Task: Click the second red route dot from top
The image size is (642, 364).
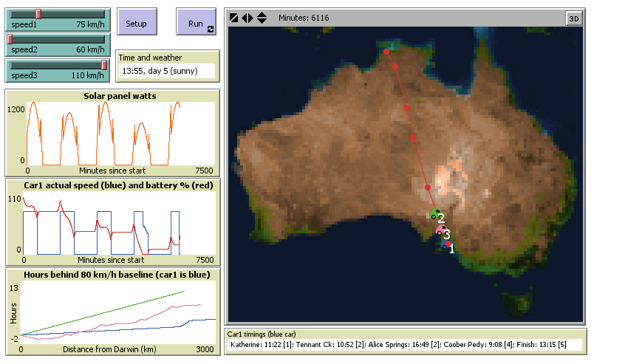Action: click(x=395, y=66)
